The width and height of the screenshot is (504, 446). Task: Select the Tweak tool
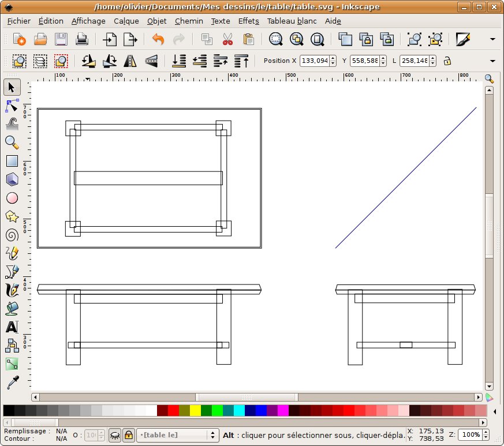tap(12, 124)
